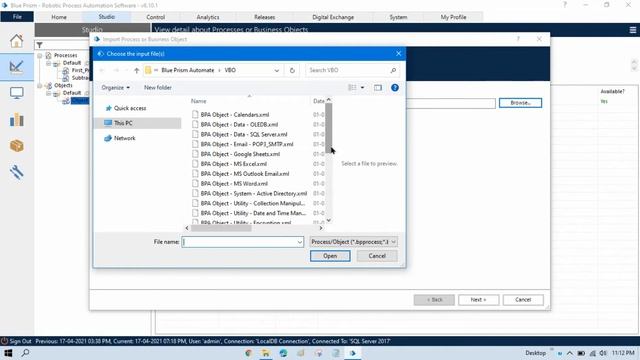Switch to the Analytics tab
This screenshot has height=360, width=640.
click(x=208, y=17)
